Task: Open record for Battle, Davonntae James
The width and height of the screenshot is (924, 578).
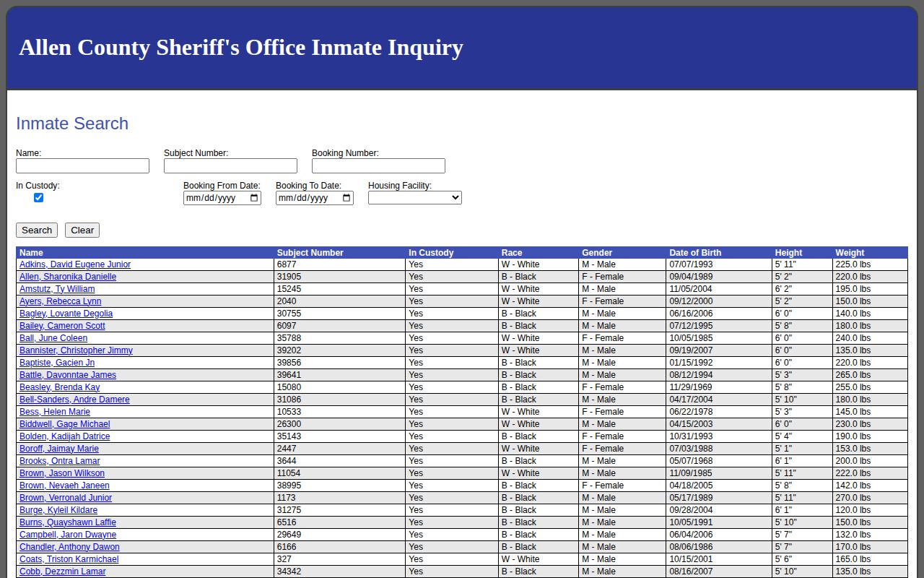Action: tap(68, 375)
